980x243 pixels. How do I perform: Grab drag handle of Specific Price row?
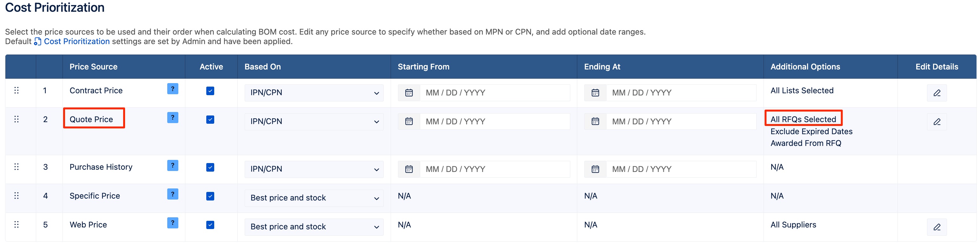(x=17, y=195)
